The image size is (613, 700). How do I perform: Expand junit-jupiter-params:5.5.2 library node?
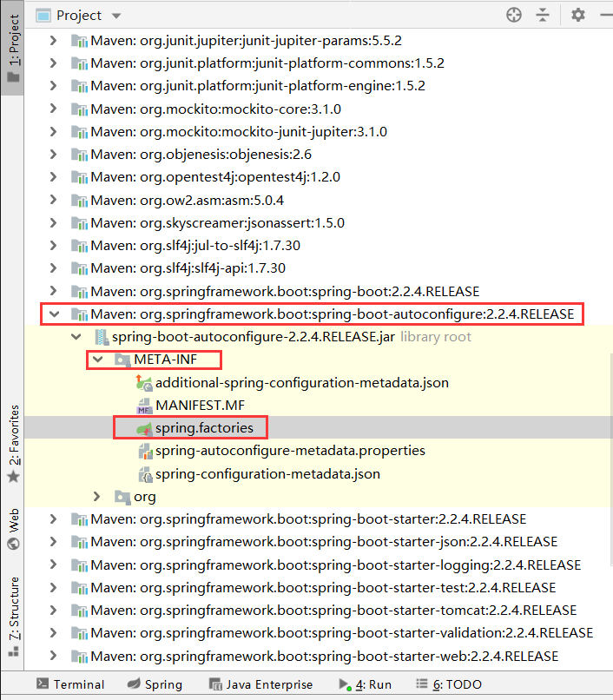pyautogui.click(x=53, y=41)
